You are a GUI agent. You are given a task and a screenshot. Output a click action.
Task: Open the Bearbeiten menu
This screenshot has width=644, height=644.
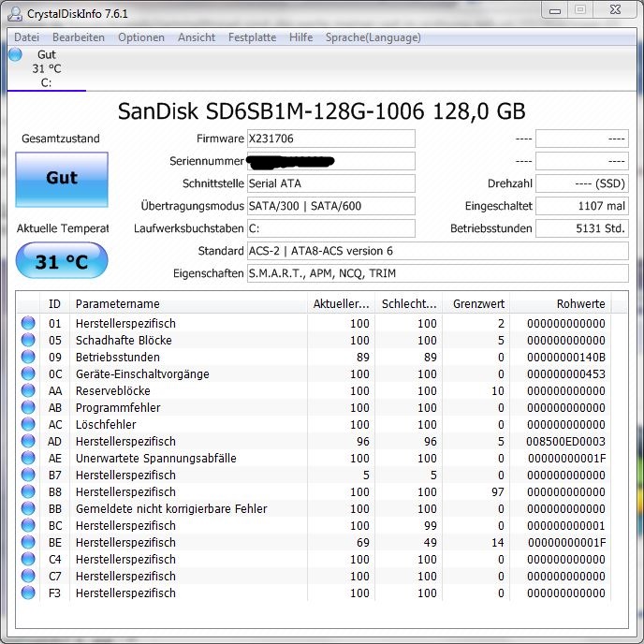pos(79,37)
